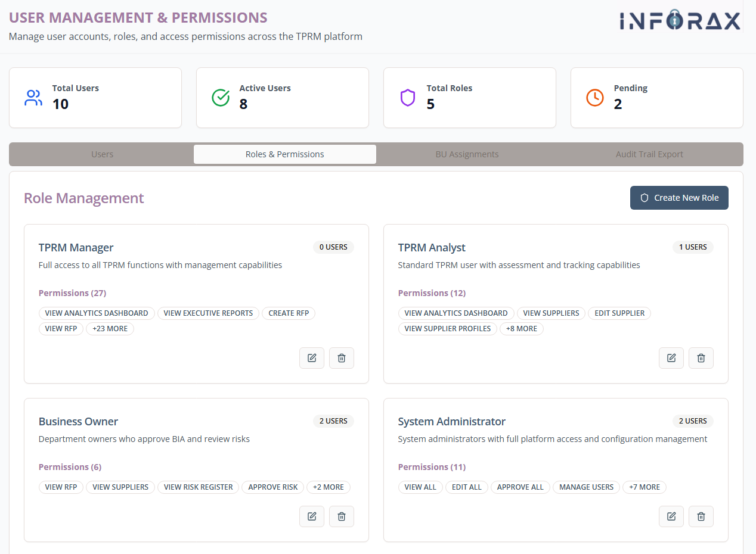
Task: Select the Audit Trail Export tab
Action: (x=649, y=154)
